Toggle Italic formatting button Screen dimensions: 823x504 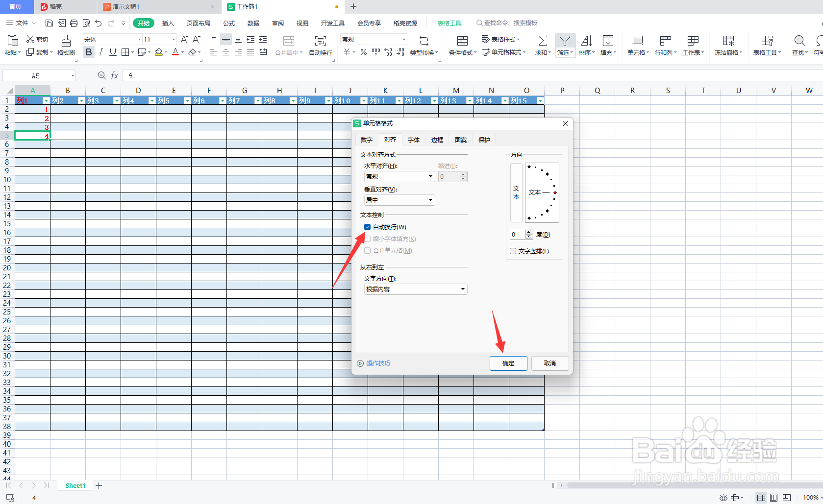100,52
